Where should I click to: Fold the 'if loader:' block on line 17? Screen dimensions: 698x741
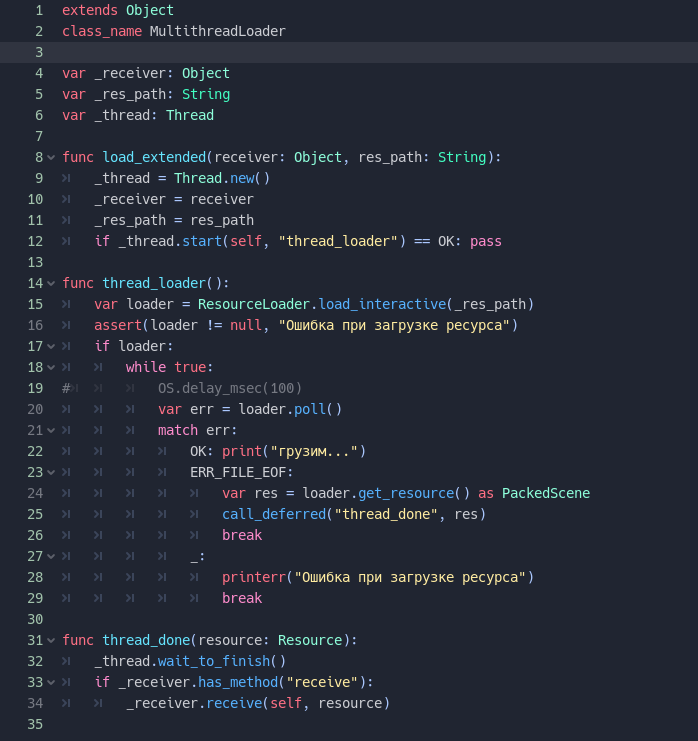click(51, 346)
